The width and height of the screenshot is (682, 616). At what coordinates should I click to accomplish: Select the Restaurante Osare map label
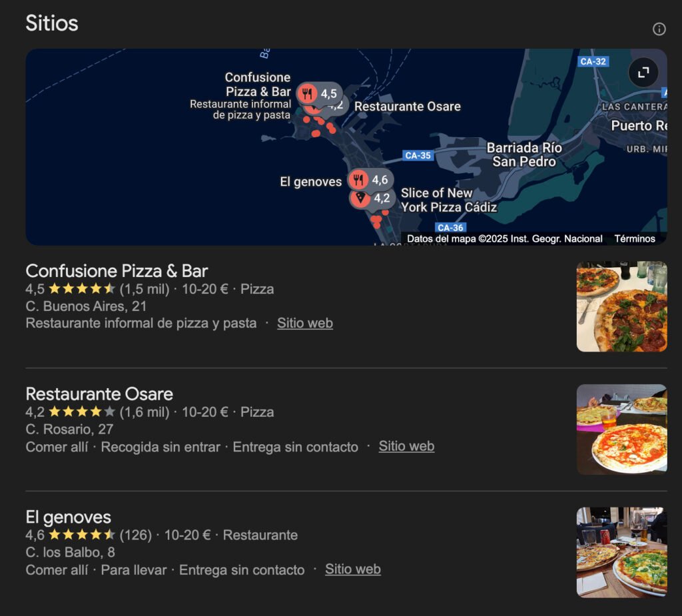[408, 107]
